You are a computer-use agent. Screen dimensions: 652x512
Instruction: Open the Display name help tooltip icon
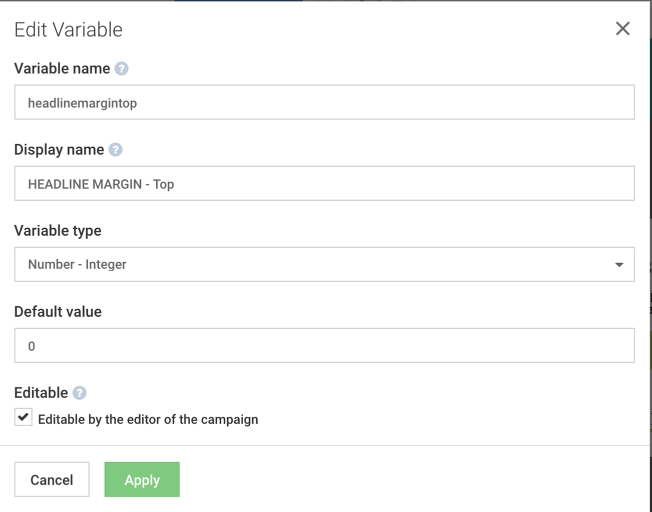[x=115, y=150]
